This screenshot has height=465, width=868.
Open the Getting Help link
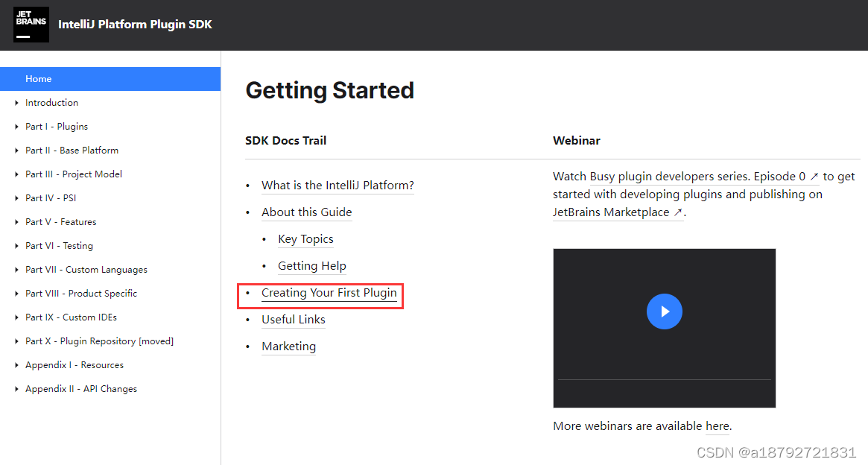(x=311, y=266)
